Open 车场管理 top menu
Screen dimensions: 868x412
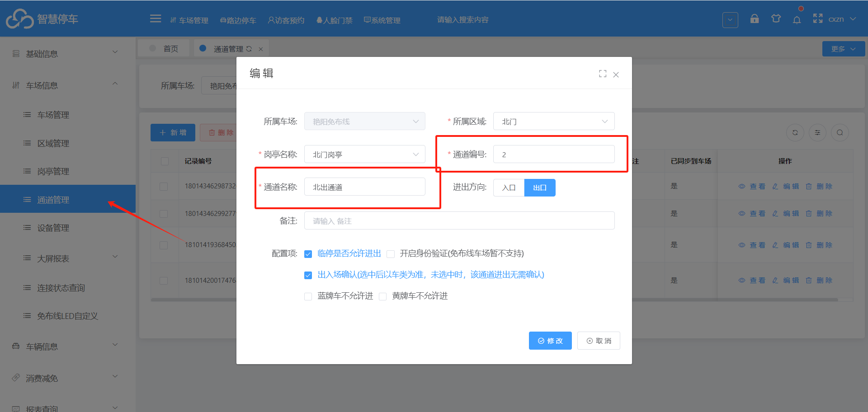pyautogui.click(x=189, y=20)
